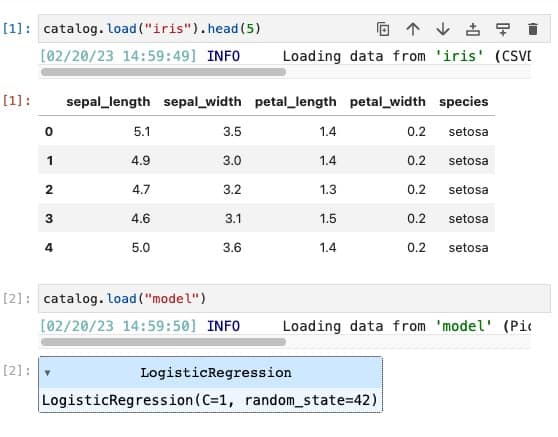Select the species value in row 0
The image size is (558, 437).
pos(468,132)
